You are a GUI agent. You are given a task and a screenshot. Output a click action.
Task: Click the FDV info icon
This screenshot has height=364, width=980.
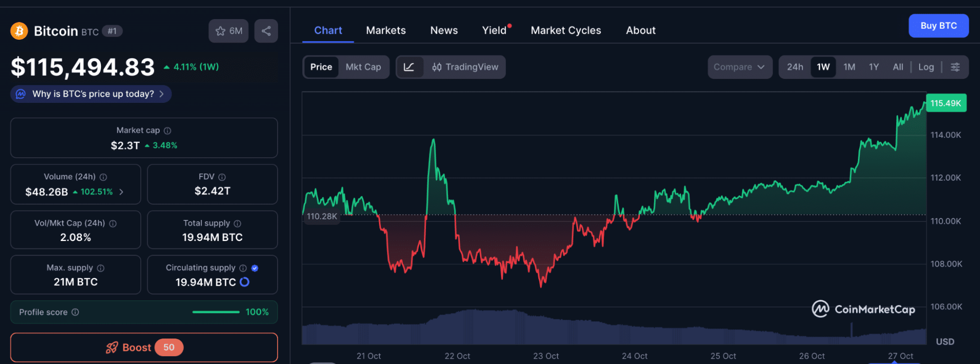pos(222,177)
